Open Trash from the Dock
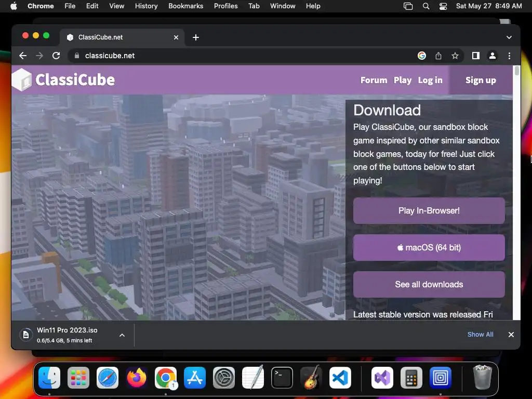Viewport: 532px width, 399px height. (483, 377)
